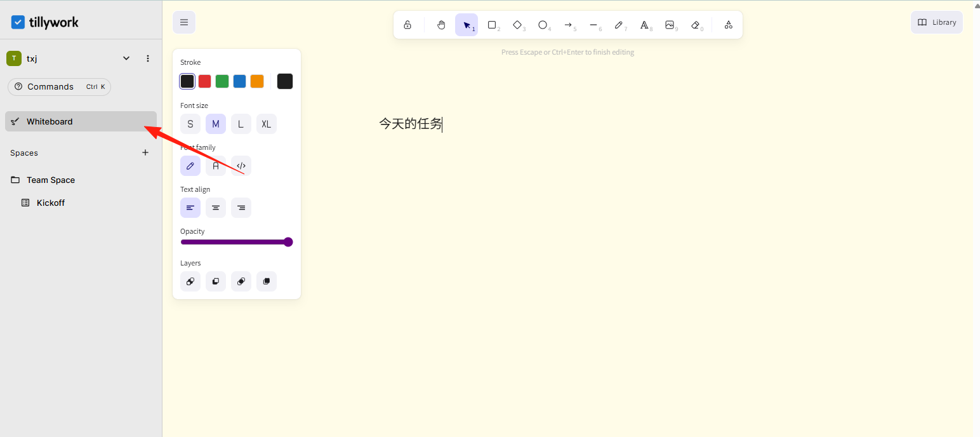The image size is (980, 437).
Task: Select the Eraser tool
Action: click(x=695, y=25)
